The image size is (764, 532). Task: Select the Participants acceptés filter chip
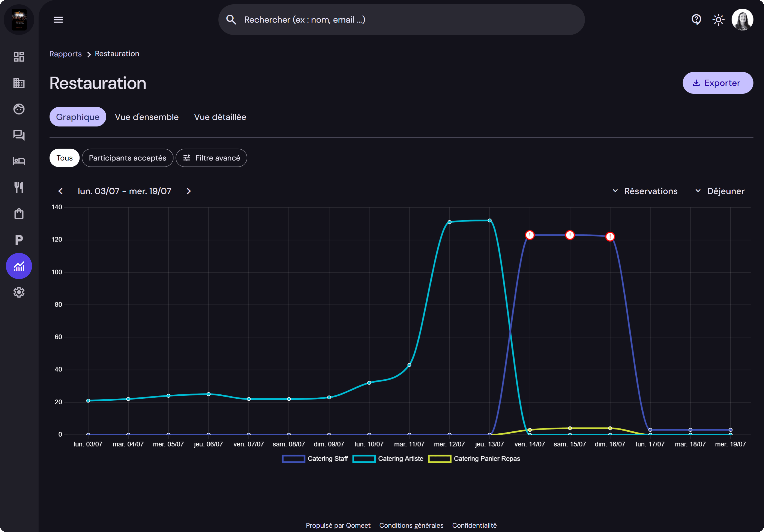tap(128, 158)
